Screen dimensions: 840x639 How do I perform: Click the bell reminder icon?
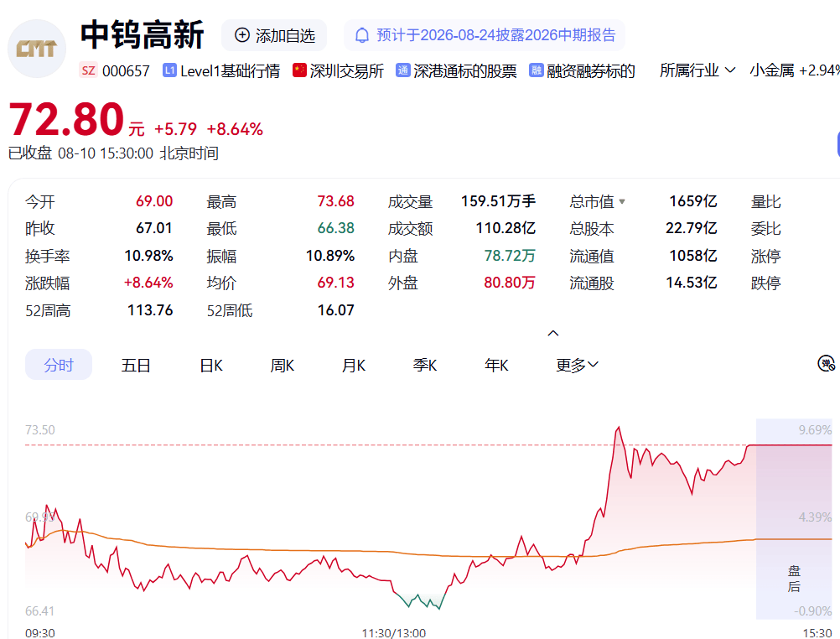362,35
